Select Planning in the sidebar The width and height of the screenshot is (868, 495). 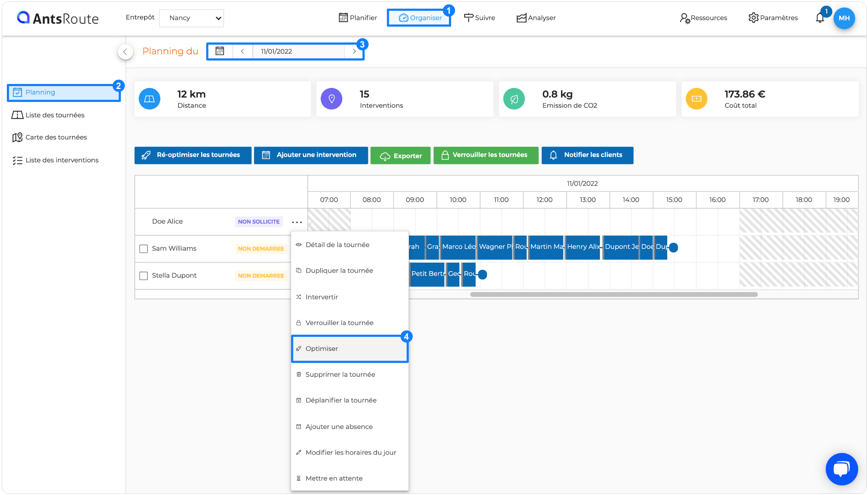(x=64, y=93)
